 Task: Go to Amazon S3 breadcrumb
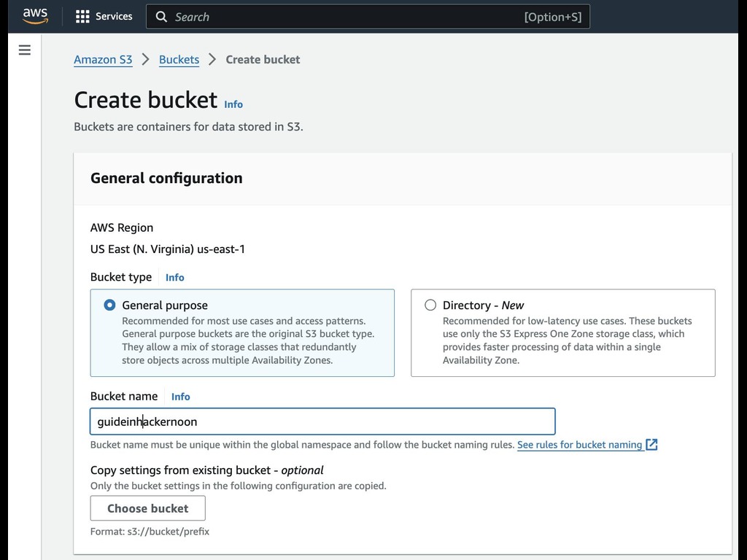click(x=103, y=60)
